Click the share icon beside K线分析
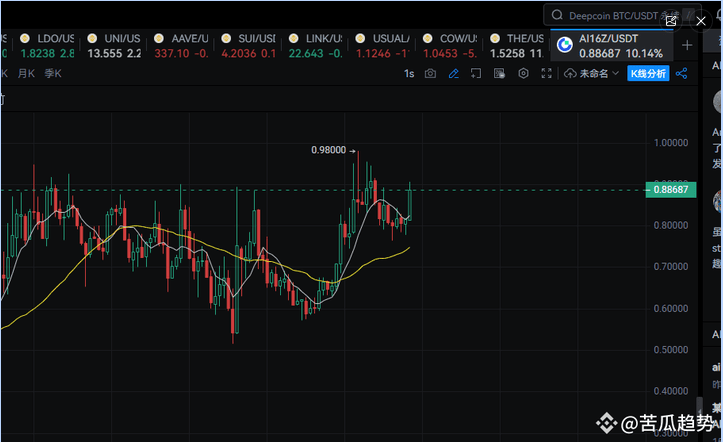The width and height of the screenshot is (723, 442). point(682,74)
